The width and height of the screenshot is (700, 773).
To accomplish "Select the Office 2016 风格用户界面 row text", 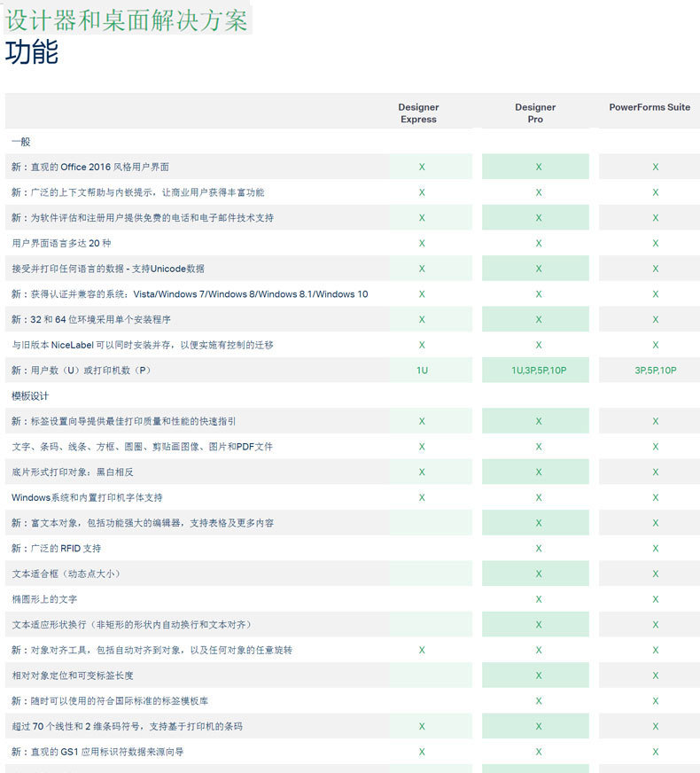I will (x=90, y=168).
